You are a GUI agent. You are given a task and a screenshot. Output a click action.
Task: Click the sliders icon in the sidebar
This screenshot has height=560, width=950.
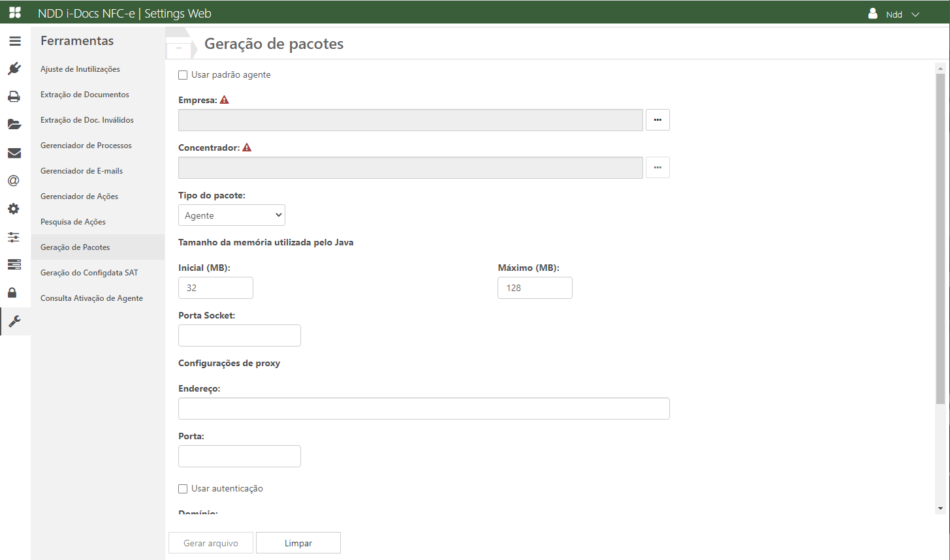(x=14, y=237)
